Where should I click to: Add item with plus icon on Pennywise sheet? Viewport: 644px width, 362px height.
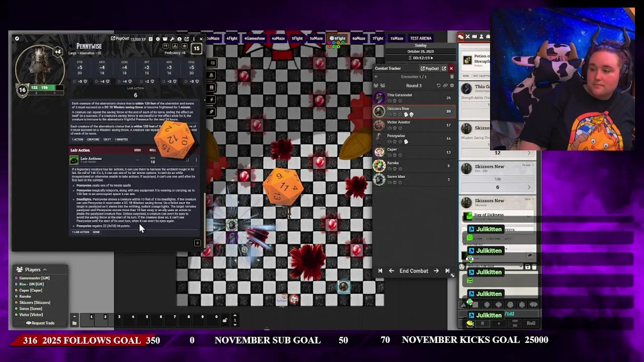(x=197, y=243)
